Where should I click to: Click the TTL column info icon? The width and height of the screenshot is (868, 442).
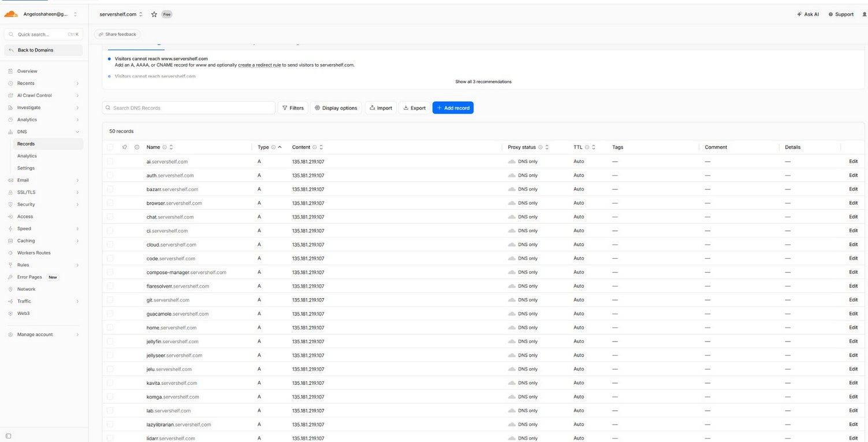pyautogui.click(x=587, y=147)
